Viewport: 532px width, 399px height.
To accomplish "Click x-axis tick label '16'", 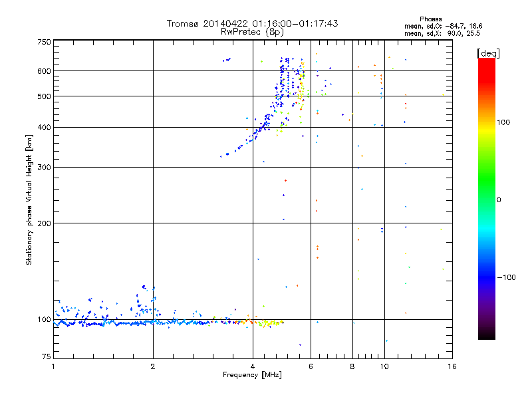I will coord(452,366).
